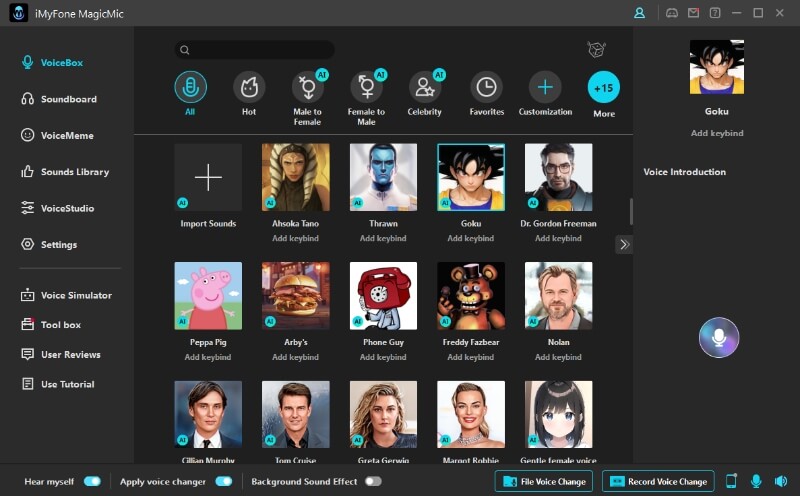Select the Cillian Murphy voice
The image size is (800, 496).
coord(208,414)
